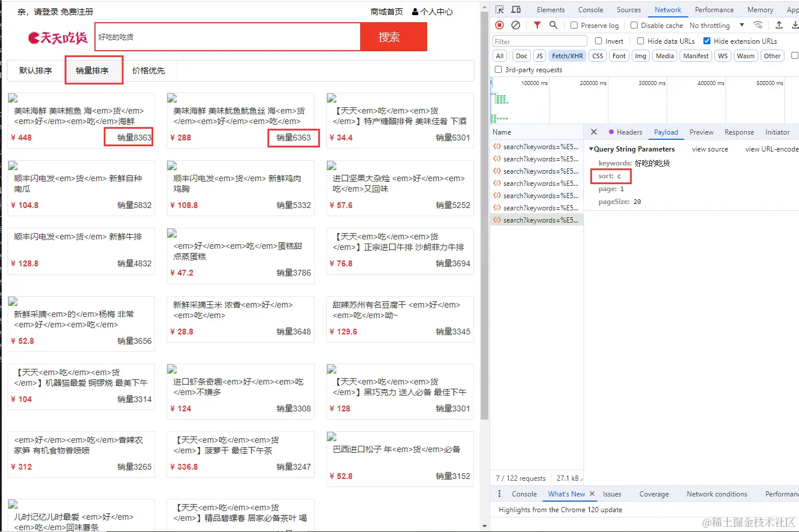Click the broken image on the 美味鲍鱼 product

pos(13,98)
